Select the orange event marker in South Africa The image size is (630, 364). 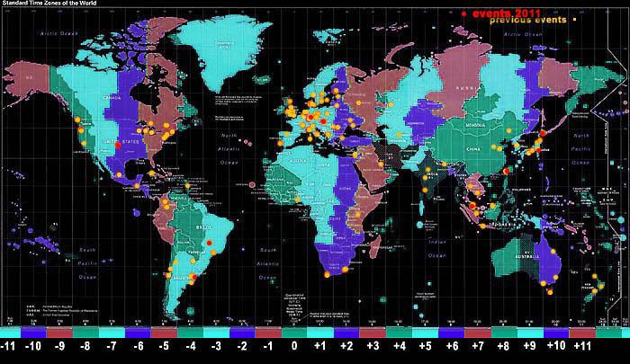tap(344, 269)
